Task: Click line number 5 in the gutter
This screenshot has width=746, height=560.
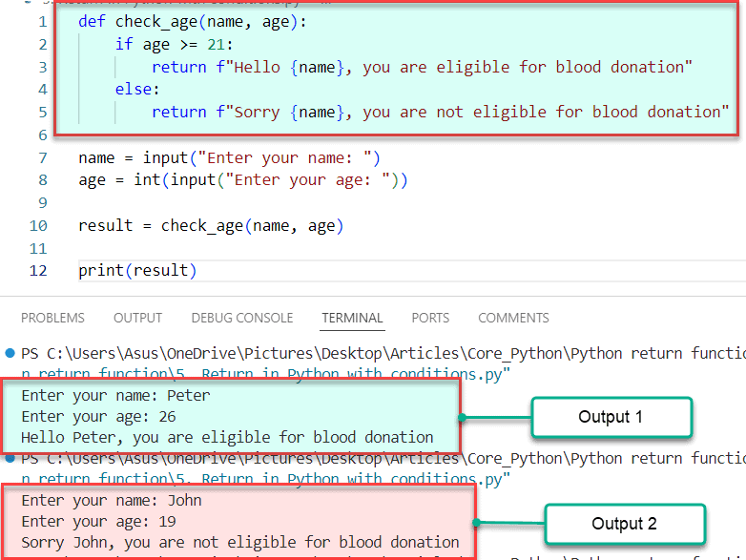Action: point(43,113)
